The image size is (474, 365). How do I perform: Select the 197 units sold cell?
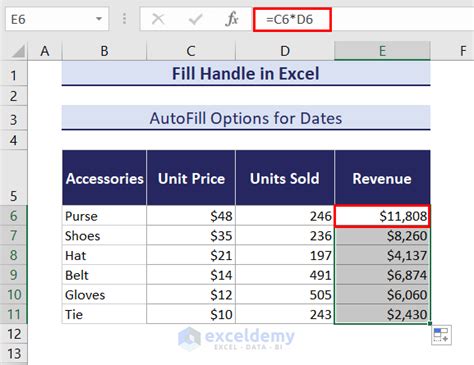tap(285, 255)
